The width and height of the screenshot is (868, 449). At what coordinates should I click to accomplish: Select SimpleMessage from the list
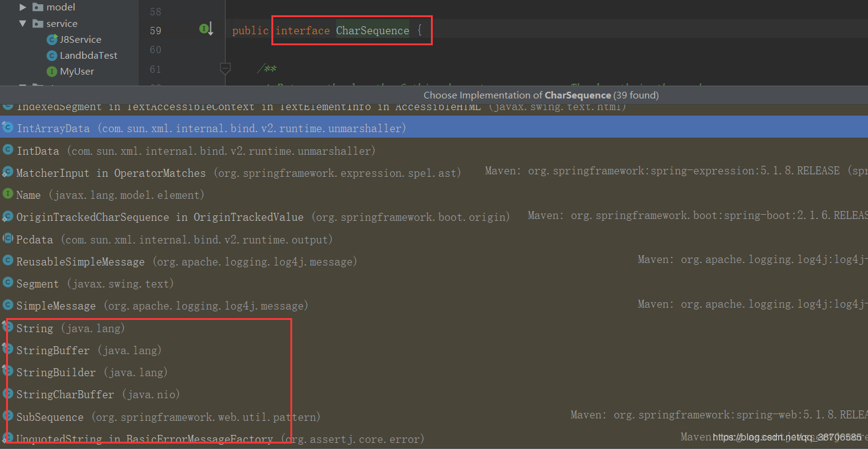click(x=434, y=305)
